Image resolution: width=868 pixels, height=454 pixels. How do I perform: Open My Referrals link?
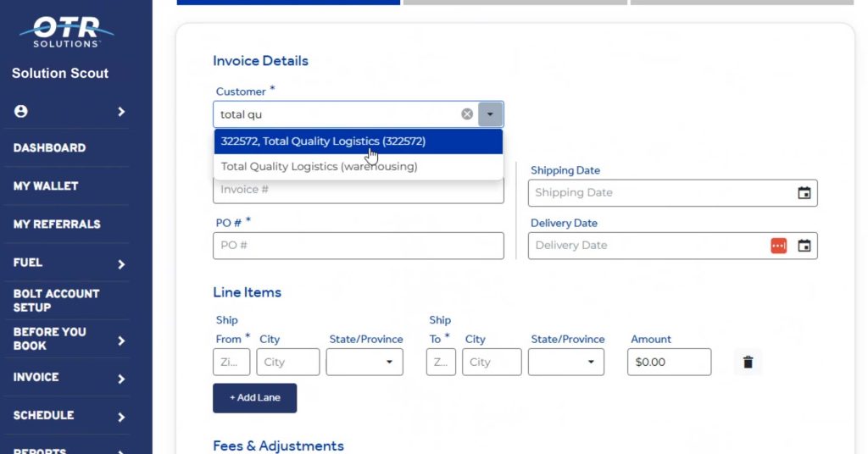57,224
